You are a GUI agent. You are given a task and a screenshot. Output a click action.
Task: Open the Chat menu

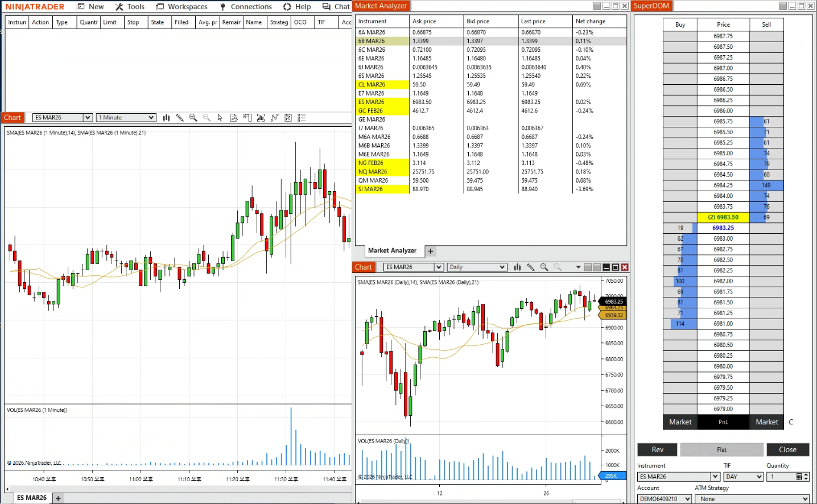(336, 7)
